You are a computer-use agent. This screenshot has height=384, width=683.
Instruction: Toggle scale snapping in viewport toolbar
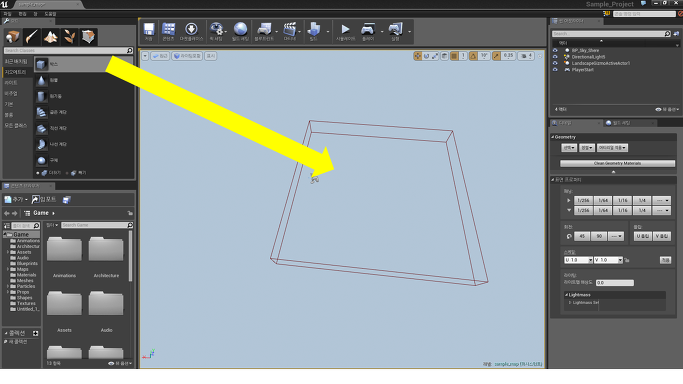(497, 56)
